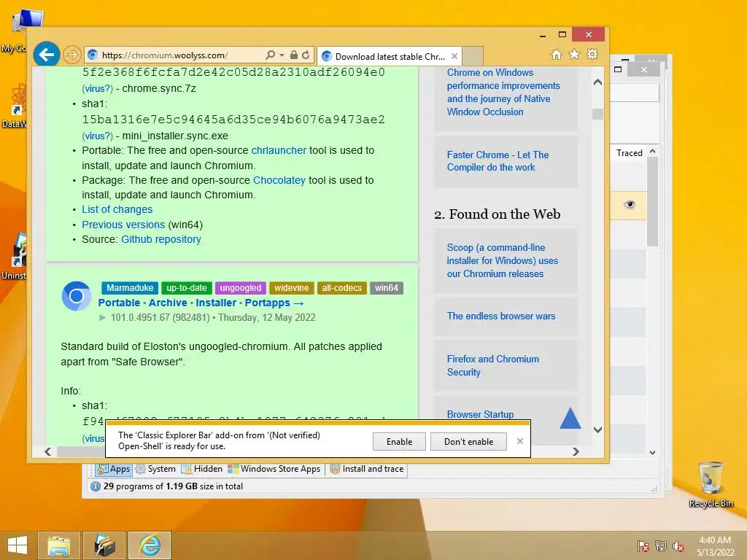Click virus? link for mini_installer.sync.exe
Screen dimensions: 747x560
97,136
